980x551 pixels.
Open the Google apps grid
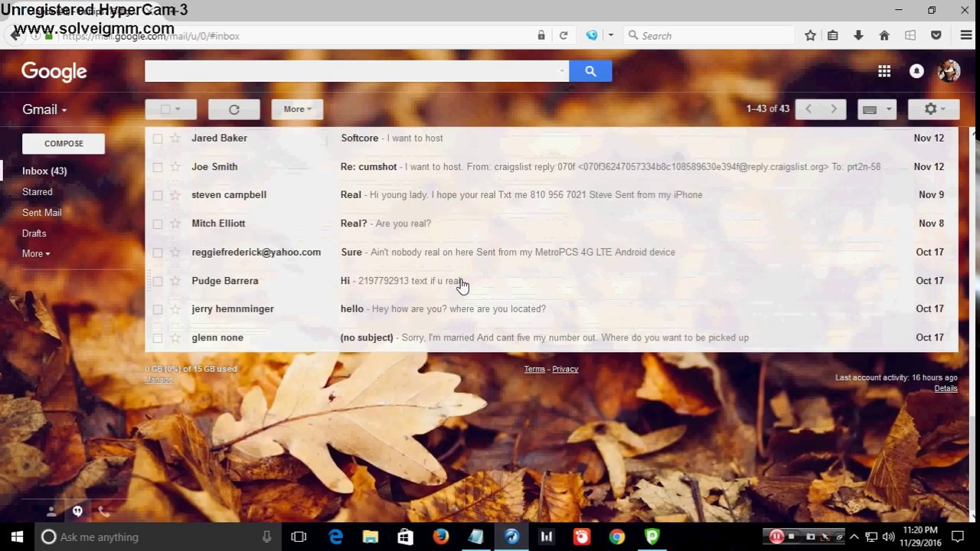point(884,71)
